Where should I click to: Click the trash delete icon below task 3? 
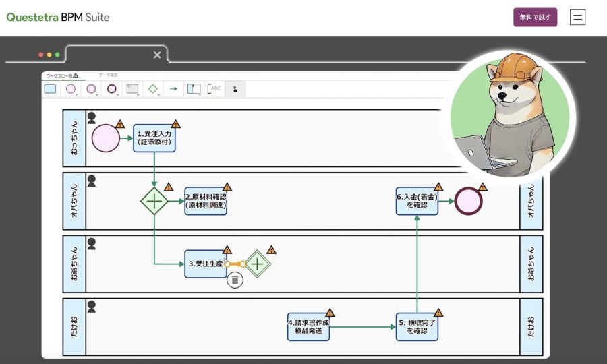click(235, 280)
